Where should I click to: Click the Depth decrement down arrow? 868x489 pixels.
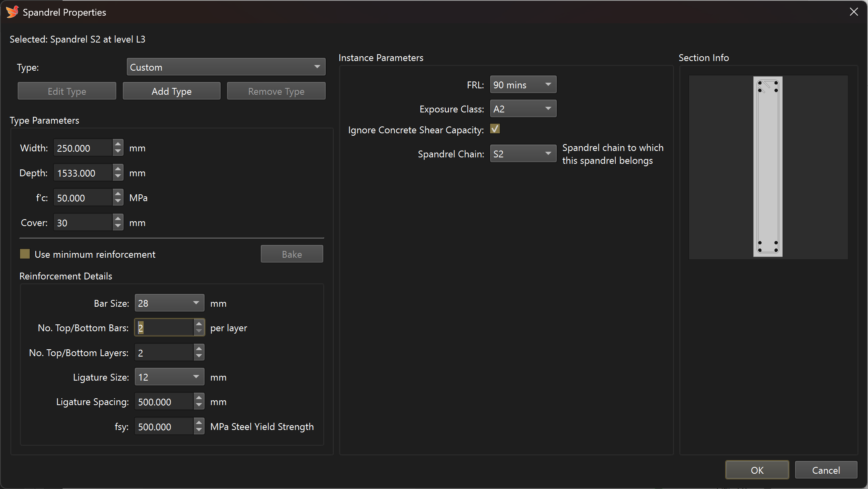[x=118, y=177]
